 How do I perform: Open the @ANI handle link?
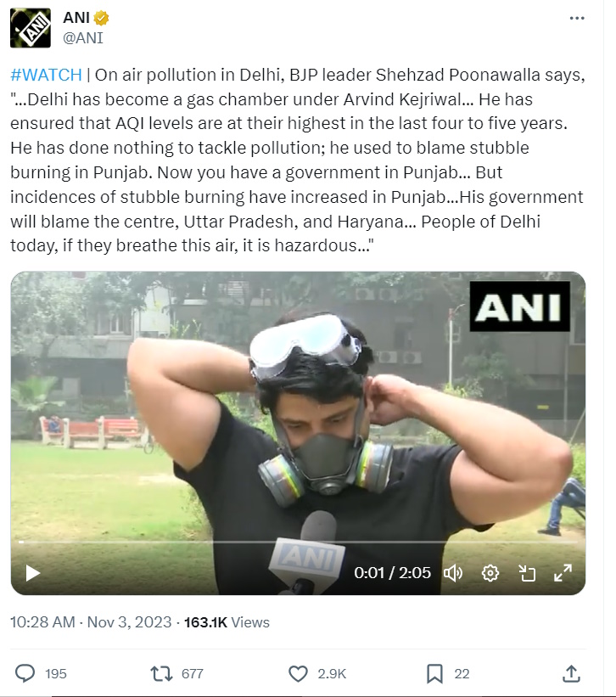(83, 37)
